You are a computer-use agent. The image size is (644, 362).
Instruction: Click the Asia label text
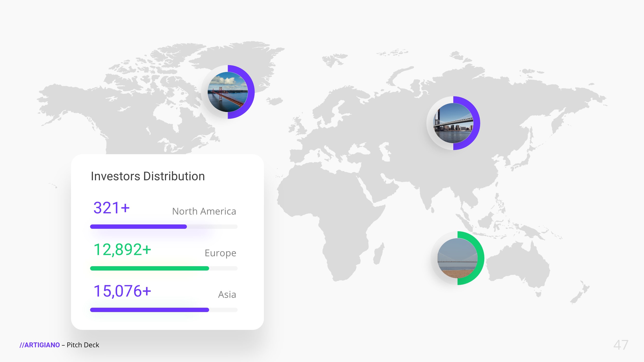pos(227,294)
